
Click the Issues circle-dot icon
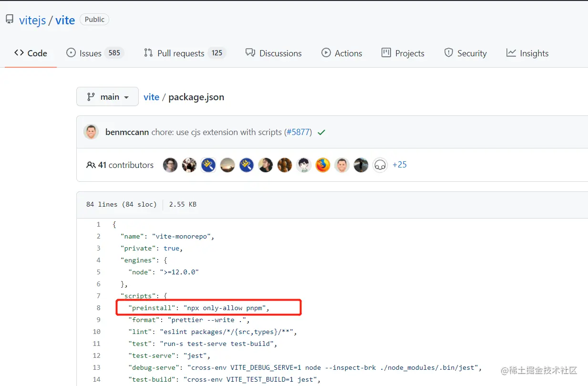(71, 52)
